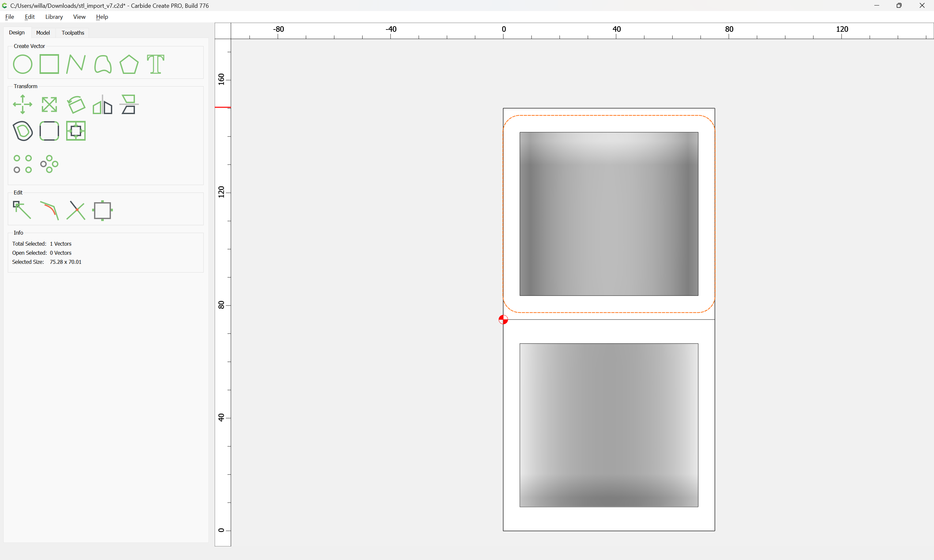934x560 pixels.
Task: Activate the Scale transform tool
Action: [x=49, y=105]
